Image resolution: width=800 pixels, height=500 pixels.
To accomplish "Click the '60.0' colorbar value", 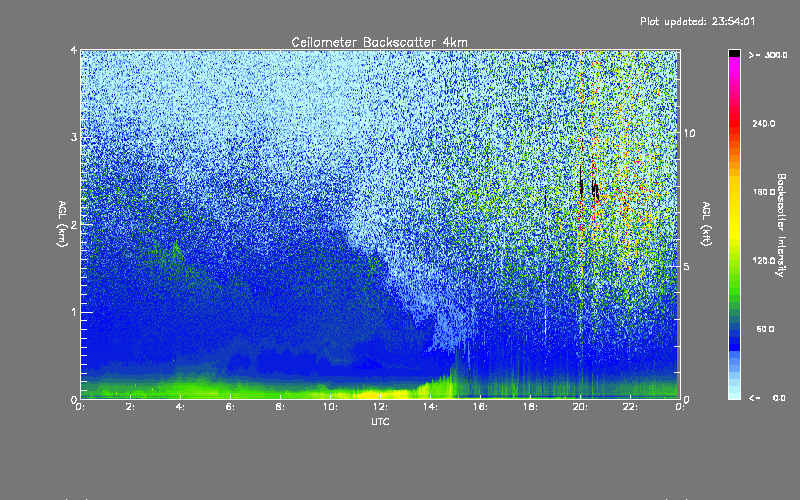I will click(x=765, y=329).
